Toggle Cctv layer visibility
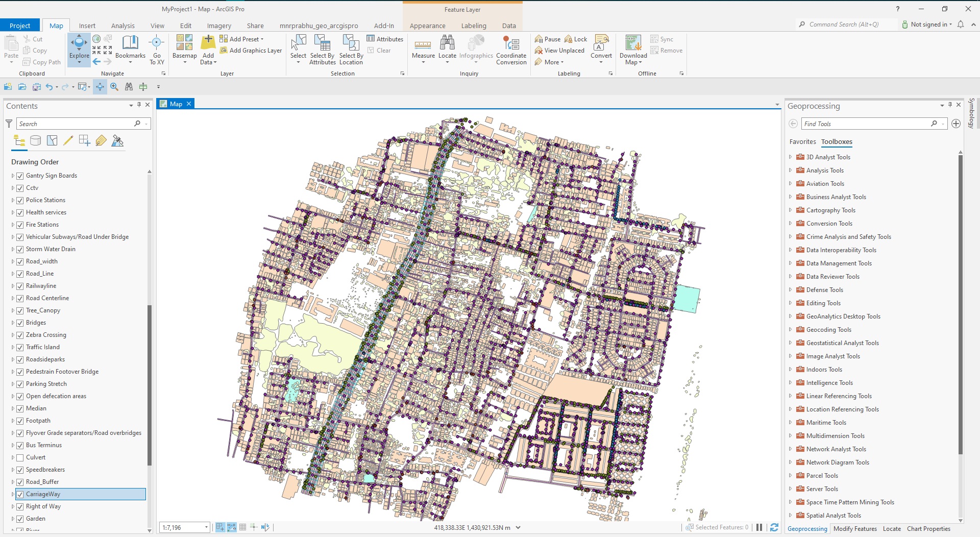The width and height of the screenshot is (980, 537). (20, 188)
